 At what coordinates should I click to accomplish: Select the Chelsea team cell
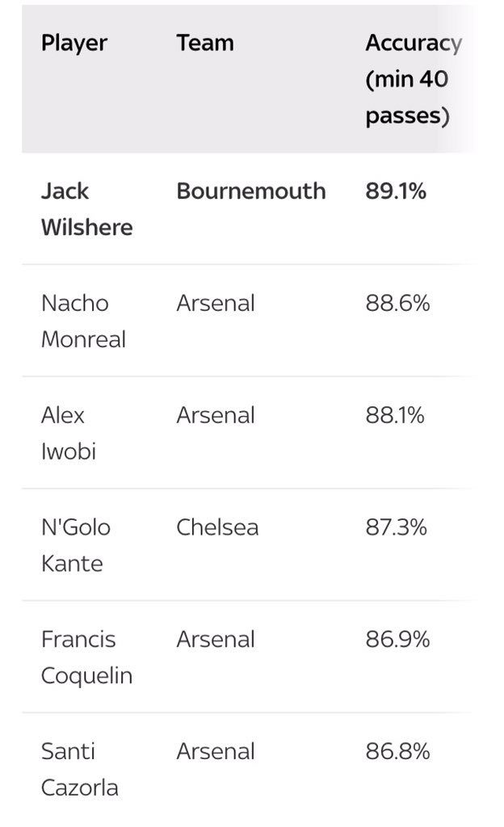click(x=217, y=528)
